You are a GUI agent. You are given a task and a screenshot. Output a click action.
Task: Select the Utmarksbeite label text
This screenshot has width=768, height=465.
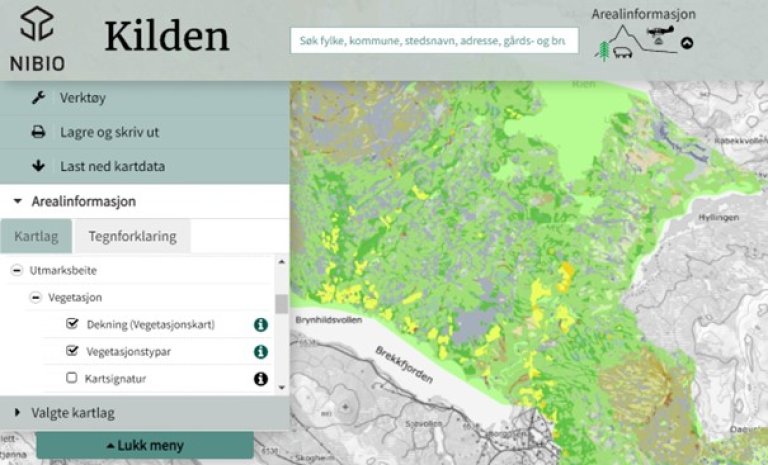tap(63, 270)
